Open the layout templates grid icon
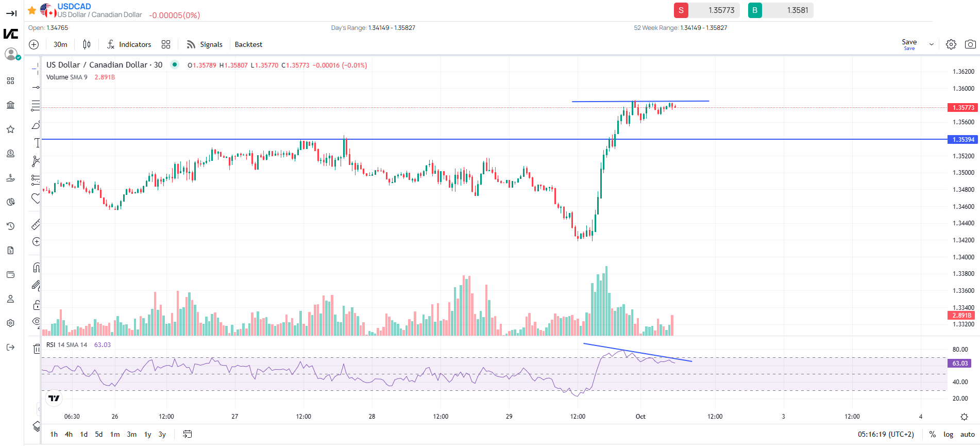 (166, 45)
